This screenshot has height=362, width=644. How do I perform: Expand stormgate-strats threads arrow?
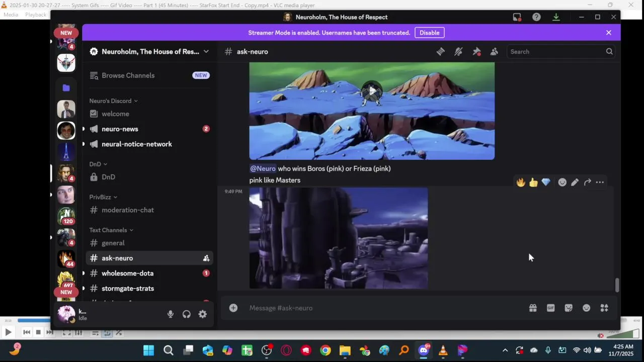[84, 289]
